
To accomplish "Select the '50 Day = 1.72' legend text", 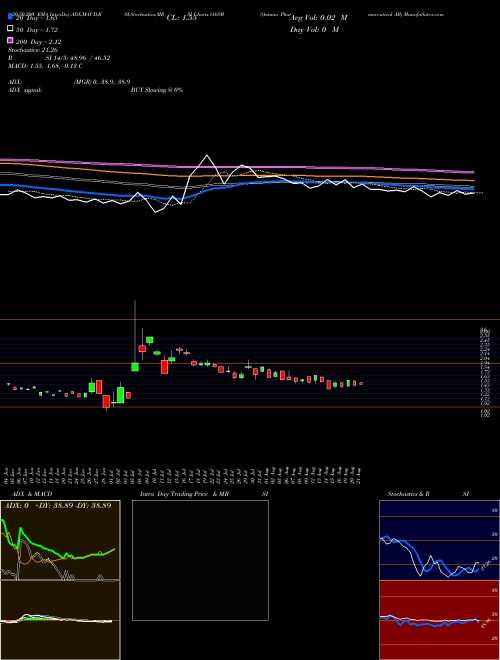I will [37, 30].
